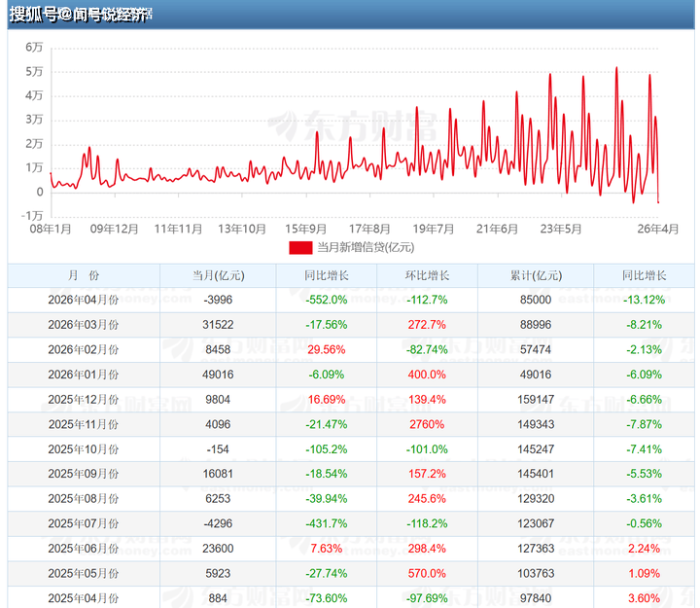Image resolution: width=700 pixels, height=608 pixels.
Task: Click the -552.0% year-over-year value
Action: tap(327, 300)
